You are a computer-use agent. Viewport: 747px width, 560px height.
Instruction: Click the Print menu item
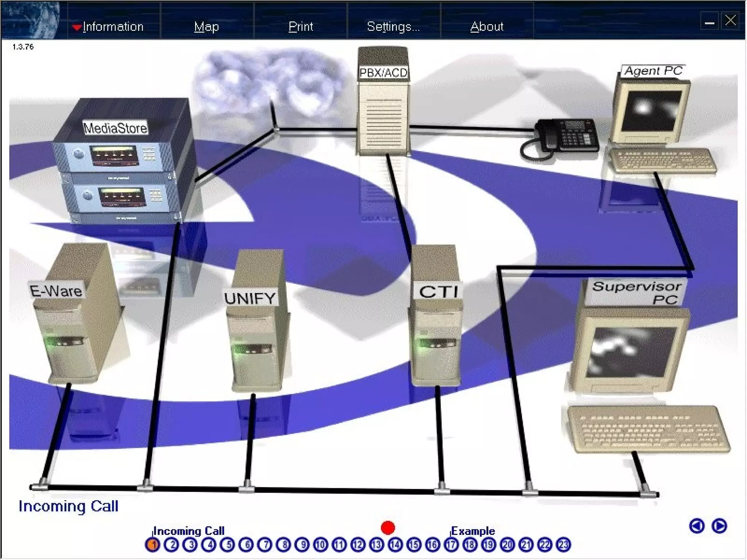301,27
